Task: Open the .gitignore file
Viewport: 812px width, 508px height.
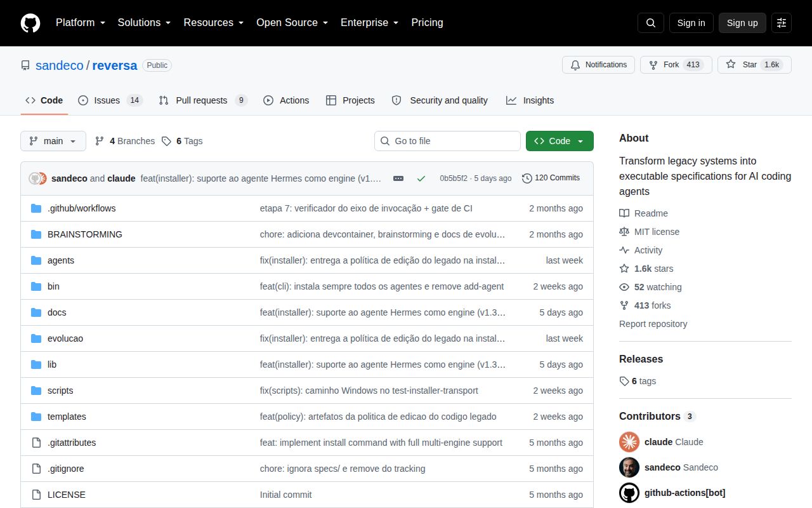Action: 66,469
